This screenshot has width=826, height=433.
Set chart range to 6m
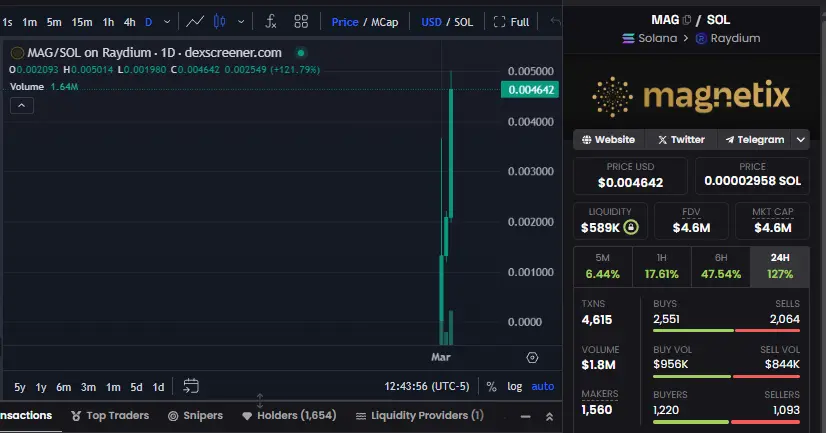(64, 387)
